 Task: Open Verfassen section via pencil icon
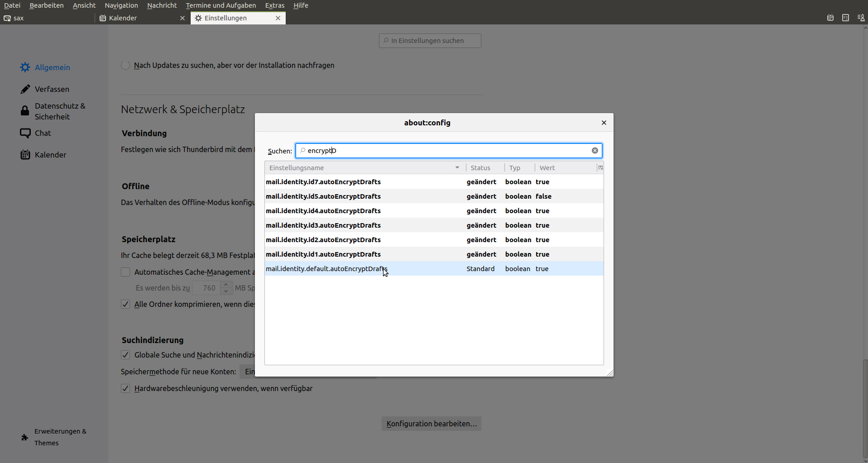(25, 89)
